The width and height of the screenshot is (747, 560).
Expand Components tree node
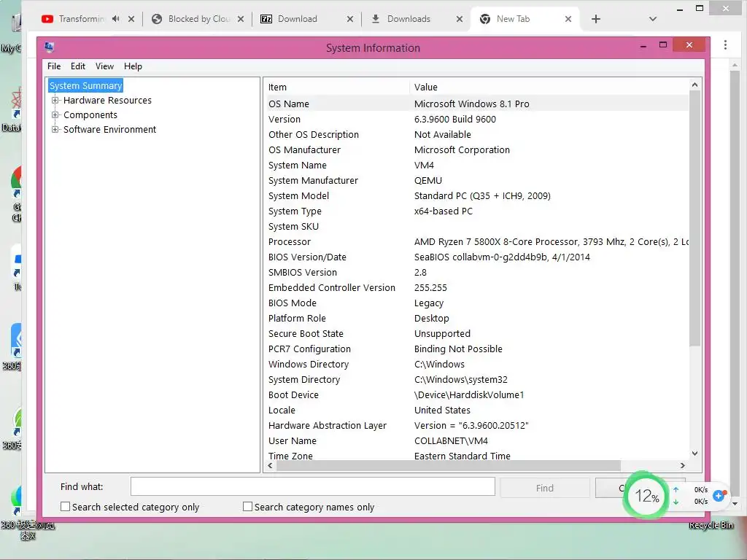tap(55, 114)
